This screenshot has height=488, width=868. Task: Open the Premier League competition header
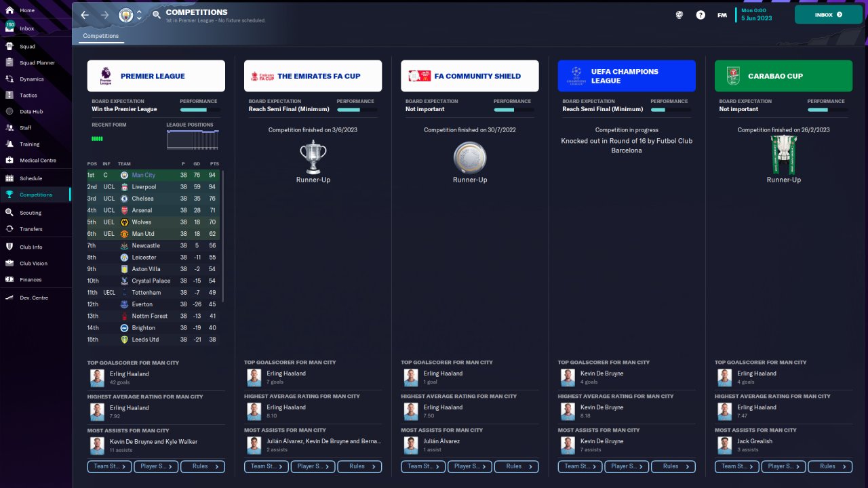[156, 76]
